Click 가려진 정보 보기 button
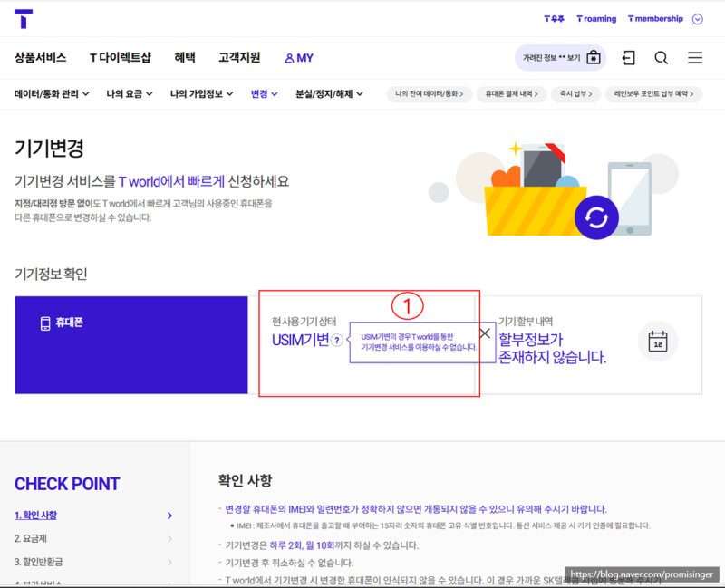Image resolution: width=725 pixels, height=588 pixels. coord(560,58)
